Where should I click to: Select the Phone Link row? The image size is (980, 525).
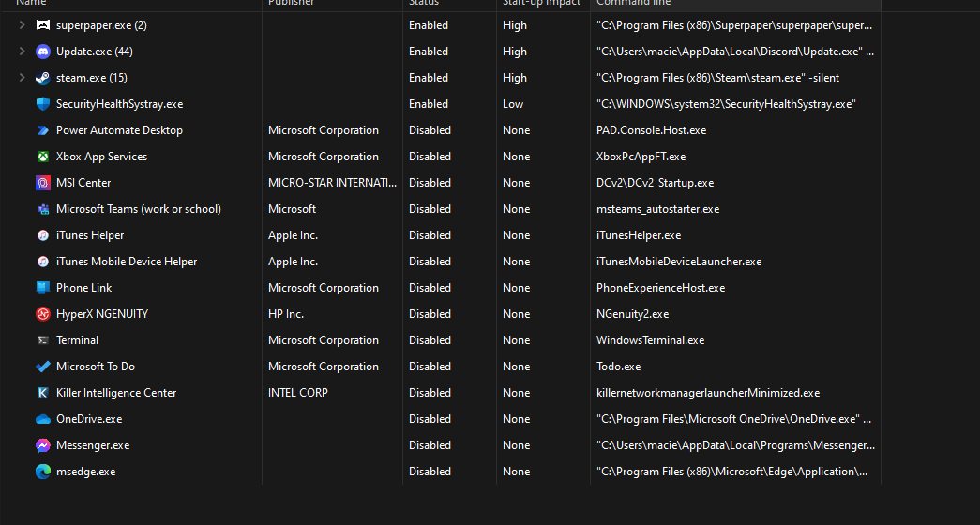(83, 288)
